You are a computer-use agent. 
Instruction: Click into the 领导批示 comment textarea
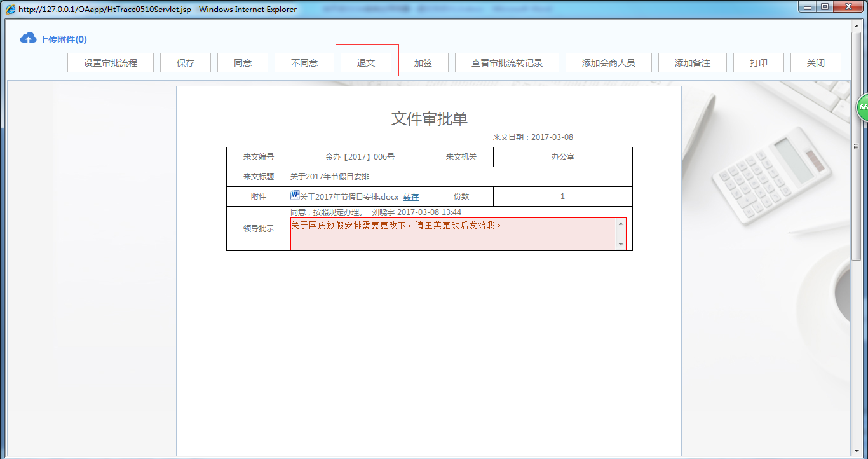(453, 234)
